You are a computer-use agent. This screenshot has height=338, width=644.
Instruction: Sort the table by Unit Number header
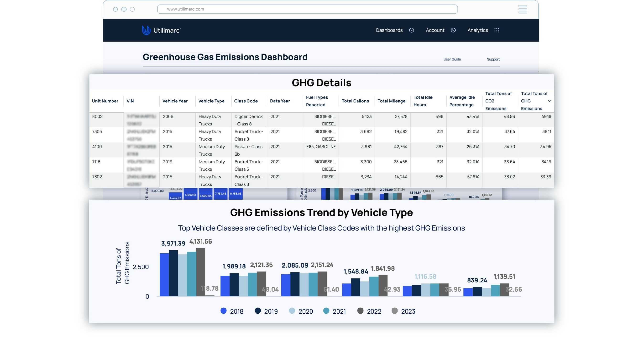coord(105,101)
